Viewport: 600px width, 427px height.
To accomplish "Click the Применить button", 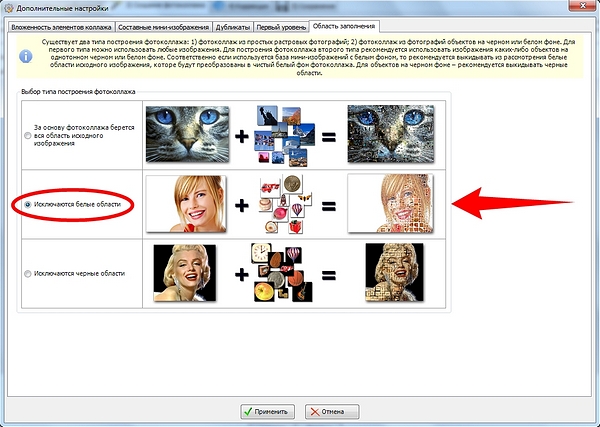I will [x=267, y=412].
